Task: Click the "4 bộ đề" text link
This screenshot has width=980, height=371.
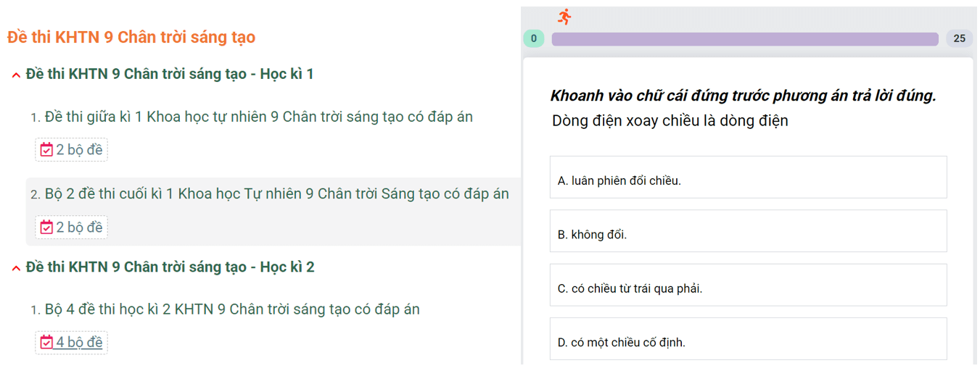Action: tap(80, 342)
